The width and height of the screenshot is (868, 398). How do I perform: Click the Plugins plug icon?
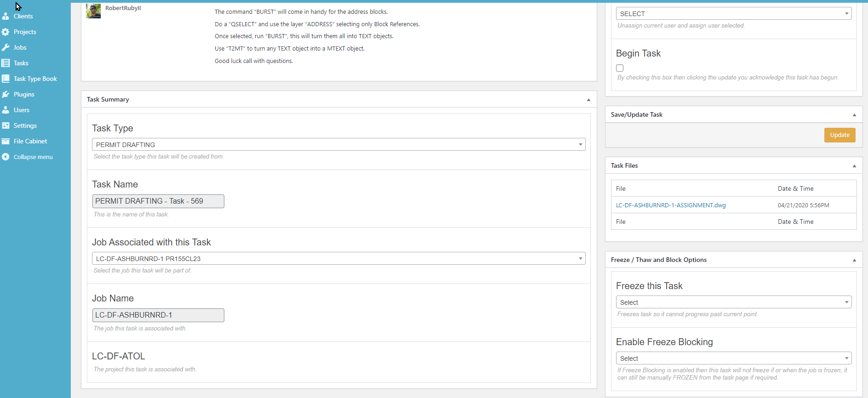(6, 94)
